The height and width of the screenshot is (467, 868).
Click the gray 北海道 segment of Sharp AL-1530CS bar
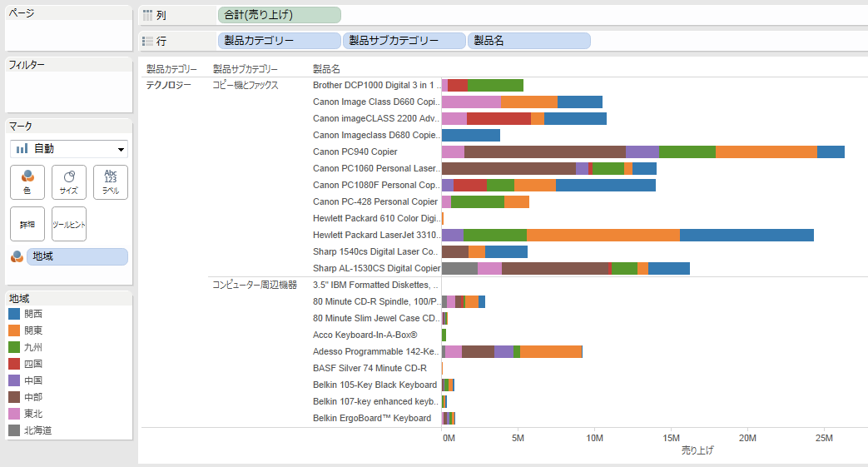pos(460,267)
